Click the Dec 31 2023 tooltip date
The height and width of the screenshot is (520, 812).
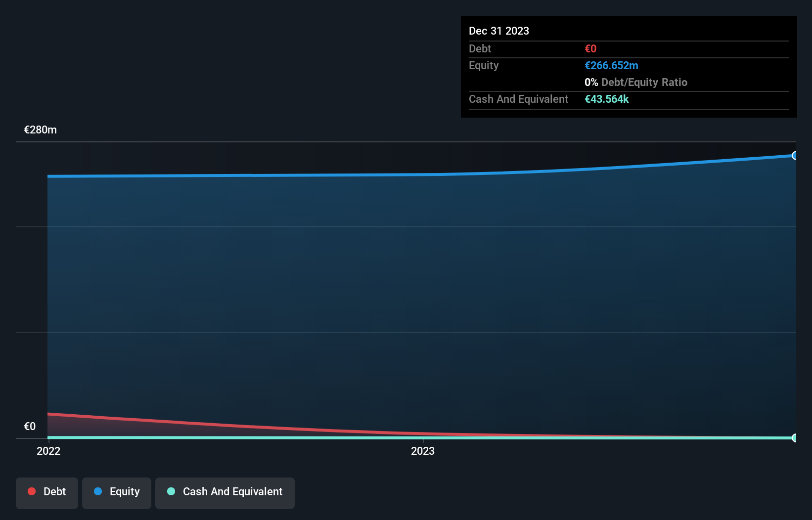click(499, 31)
